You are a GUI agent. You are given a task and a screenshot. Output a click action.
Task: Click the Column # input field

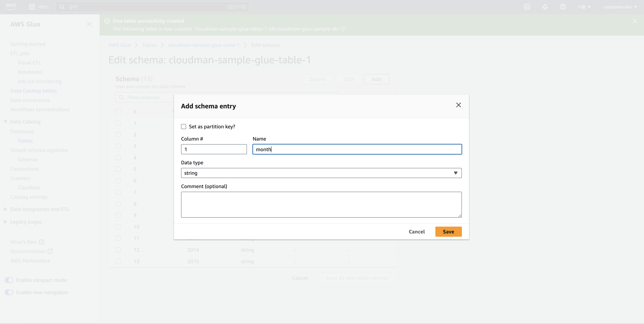tap(214, 149)
